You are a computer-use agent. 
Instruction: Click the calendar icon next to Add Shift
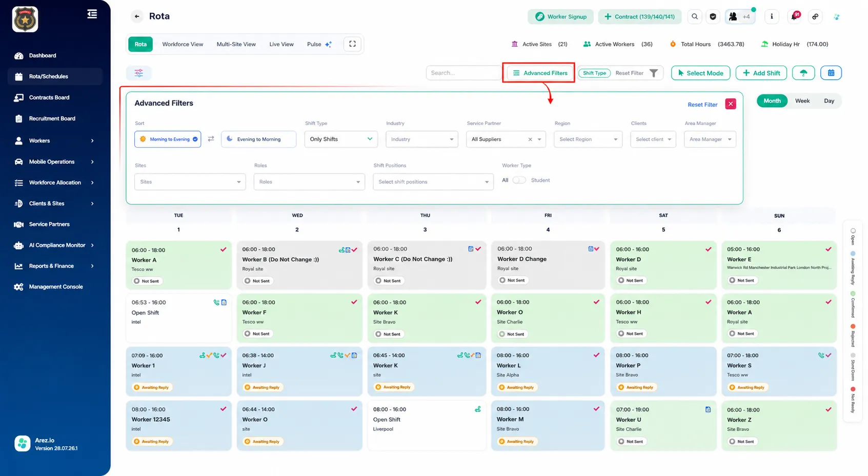831,73
